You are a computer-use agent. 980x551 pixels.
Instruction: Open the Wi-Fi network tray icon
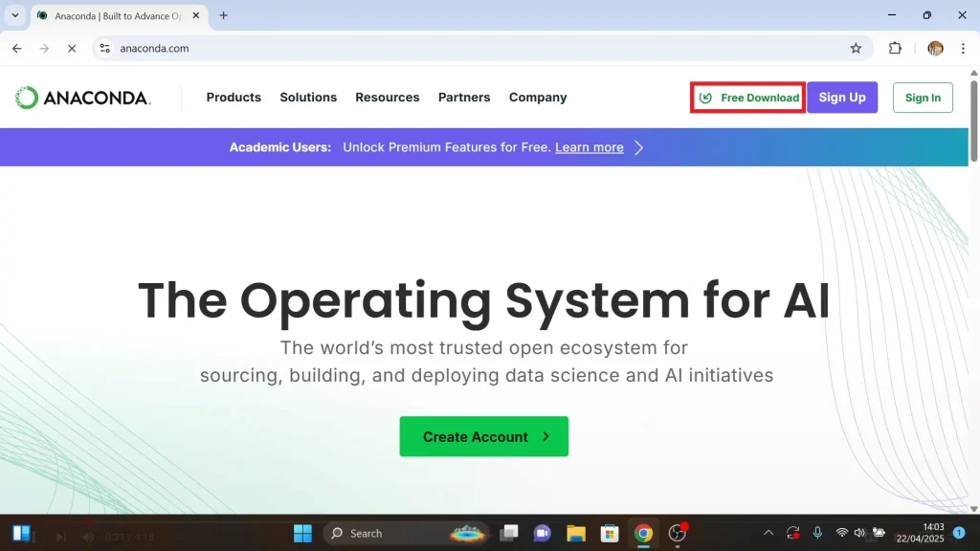[x=842, y=533]
